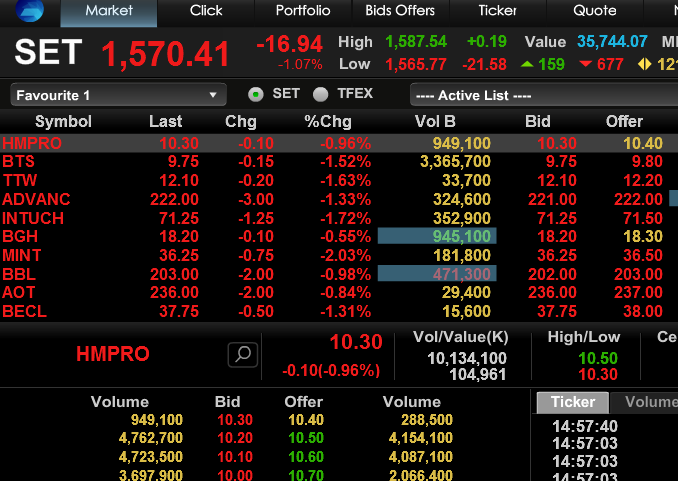Viewport: 678px width, 481px height.
Task: Sort by the Last column header
Action: 166,122
